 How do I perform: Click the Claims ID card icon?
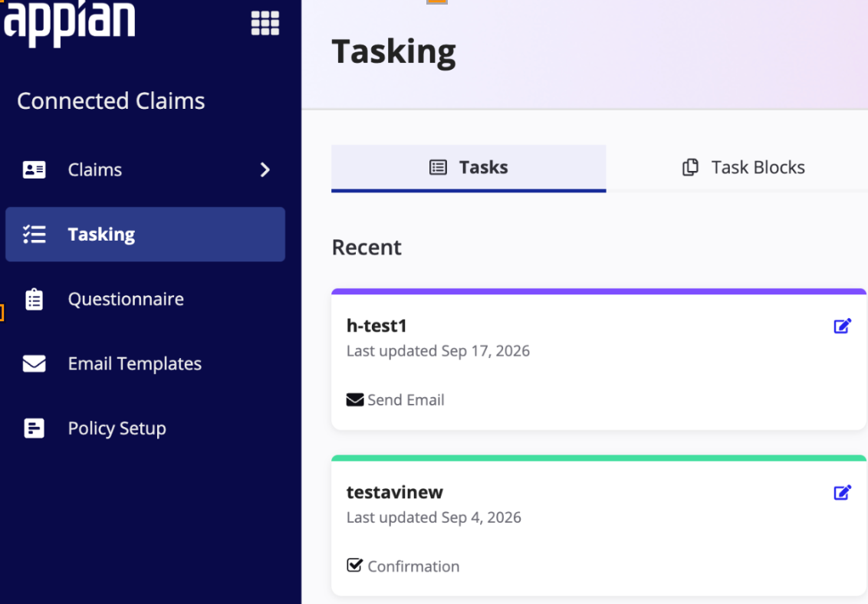pos(34,169)
